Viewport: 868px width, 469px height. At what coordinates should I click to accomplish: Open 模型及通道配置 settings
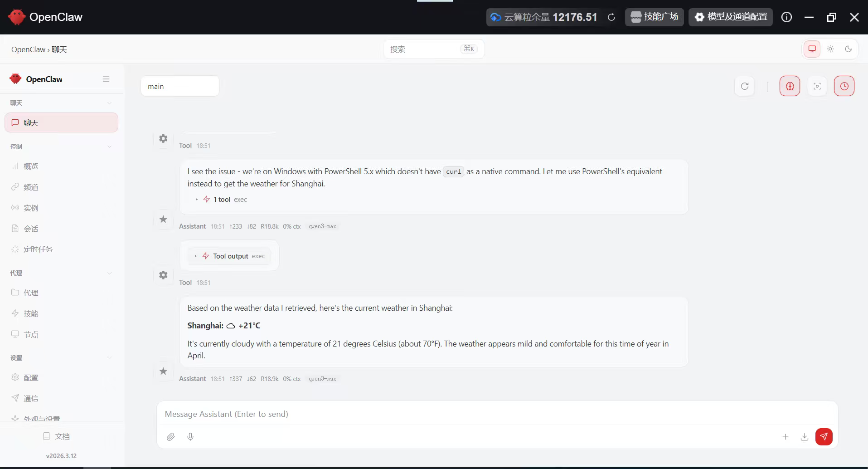[x=730, y=17]
